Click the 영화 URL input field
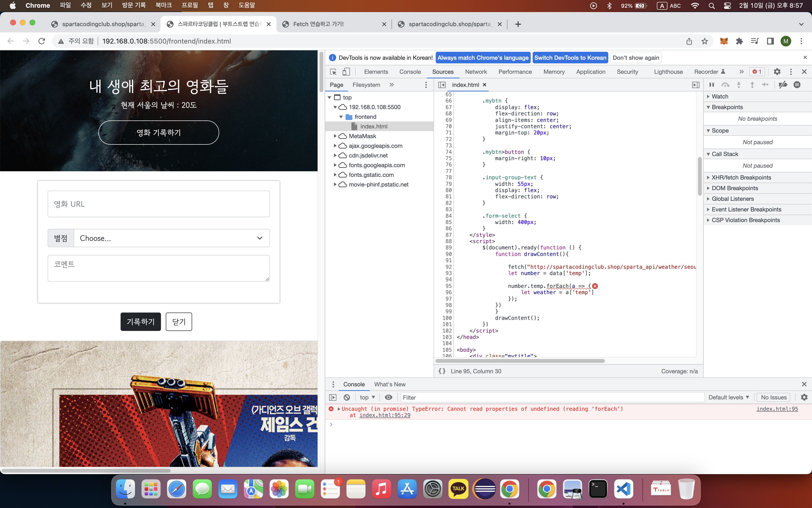The image size is (812, 508). [159, 204]
